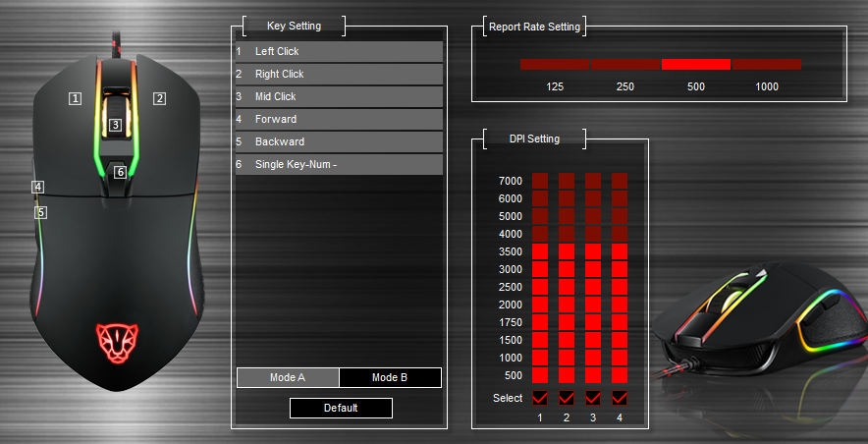Viewport: 868px width, 444px height.
Task: Click the Default button
Action: [x=341, y=408]
